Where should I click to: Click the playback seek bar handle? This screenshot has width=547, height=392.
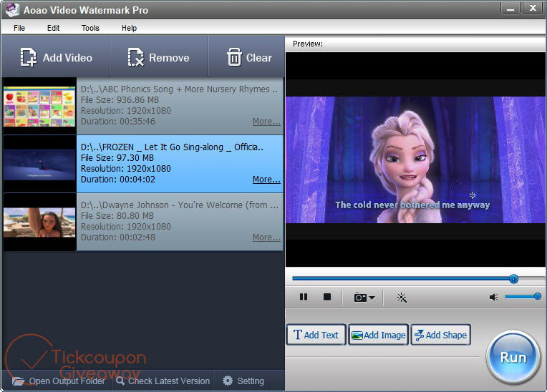513,279
